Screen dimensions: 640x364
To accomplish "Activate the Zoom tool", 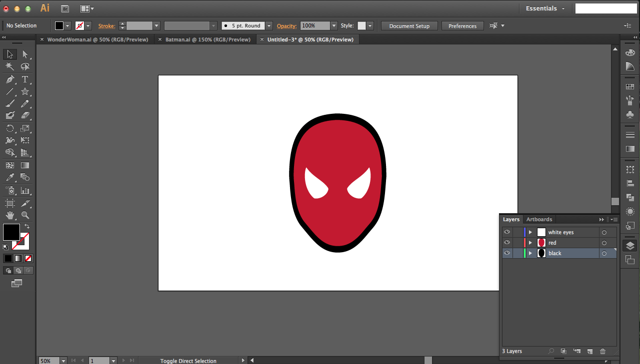I will (25, 215).
